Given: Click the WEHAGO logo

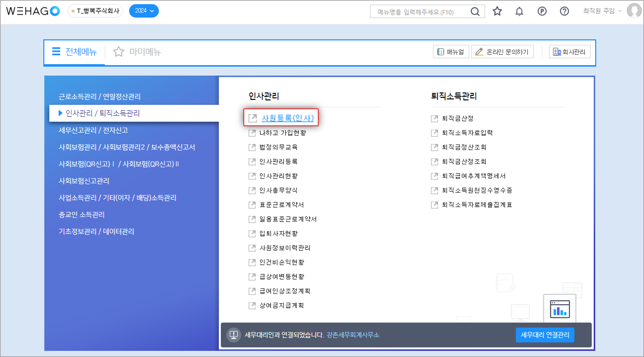Looking at the screenshot, I should pos(33,11).
